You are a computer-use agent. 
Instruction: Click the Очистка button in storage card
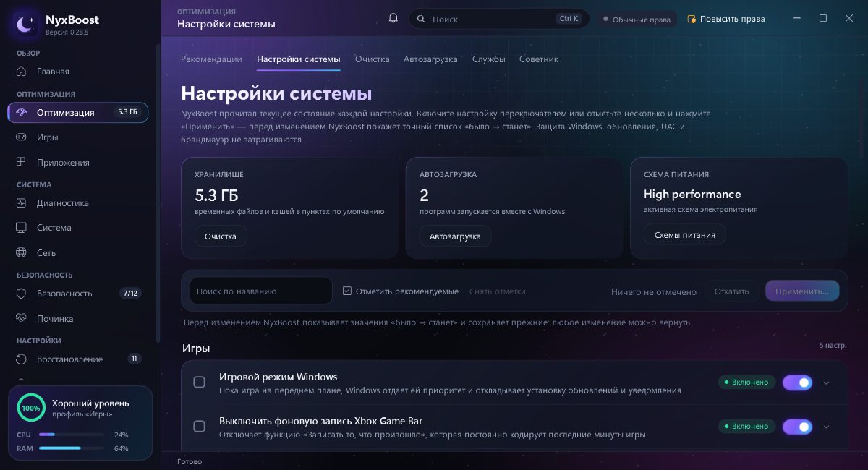[221, 236]
